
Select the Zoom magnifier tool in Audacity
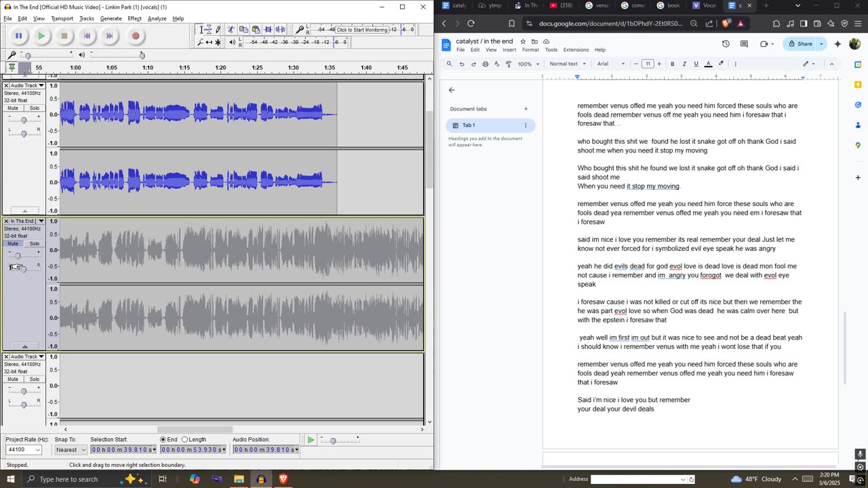point(200,42)
